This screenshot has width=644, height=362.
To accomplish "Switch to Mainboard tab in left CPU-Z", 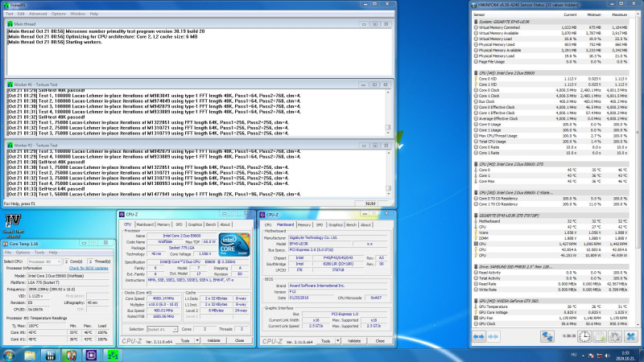I will 145,224.
